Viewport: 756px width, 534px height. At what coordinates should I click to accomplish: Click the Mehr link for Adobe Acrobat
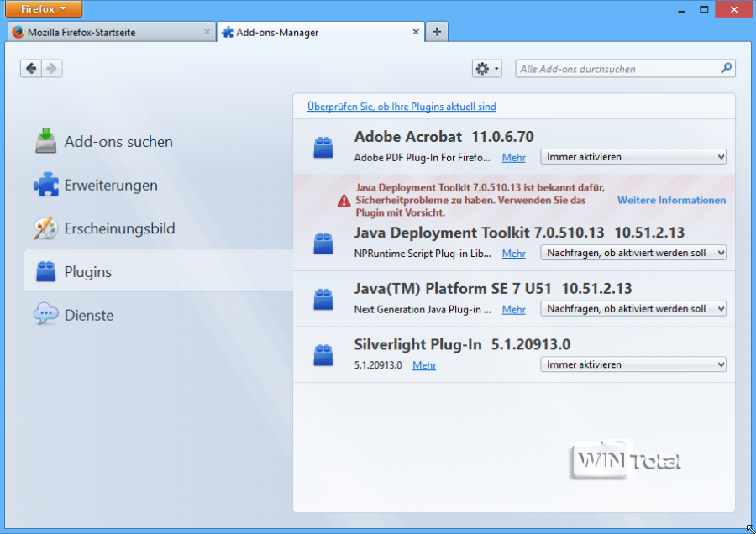coord(513,157)
